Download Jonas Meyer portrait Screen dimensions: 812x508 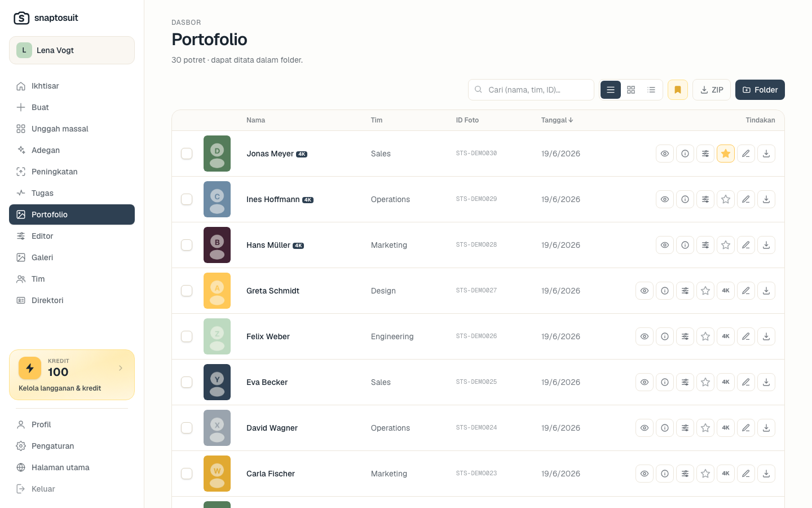pyautogui.click(x=766, y=154)
